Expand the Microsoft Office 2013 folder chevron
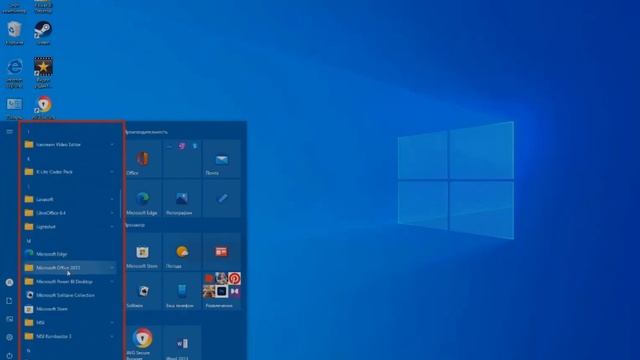640x360 pixels. 112,268
